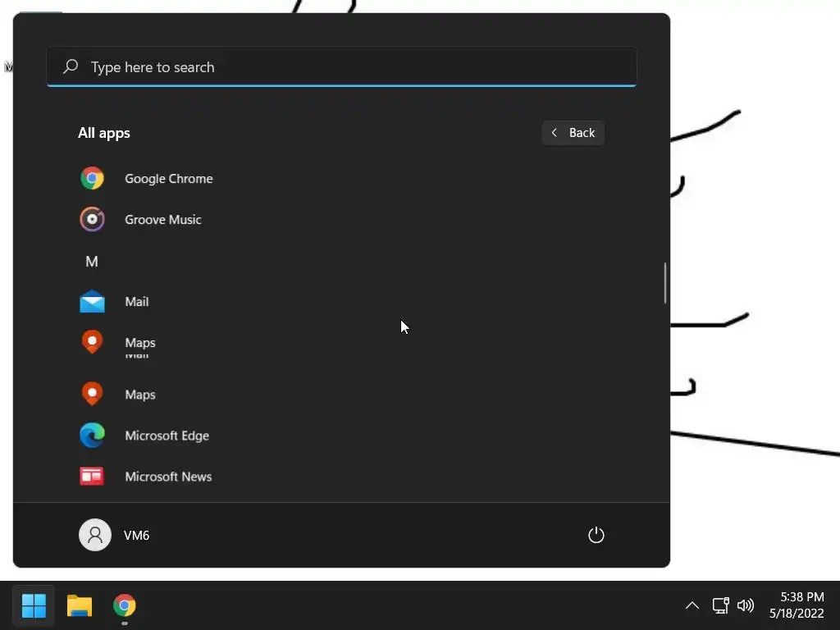
Task: Open the network status tray icon
Action: pyautogui.click(x=720, y=605)
